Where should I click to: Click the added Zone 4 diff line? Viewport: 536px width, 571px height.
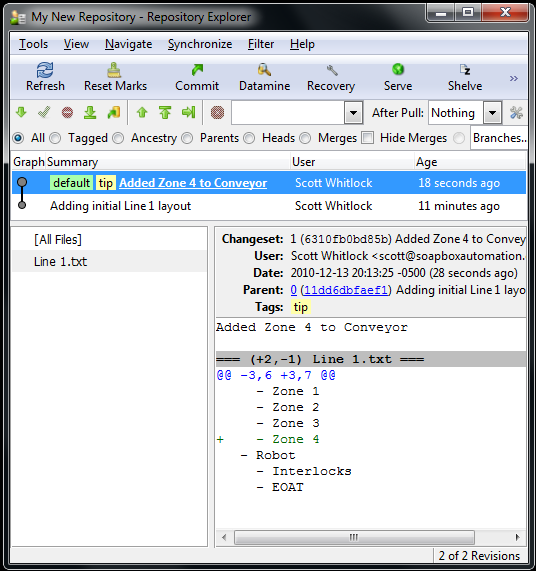268,439
